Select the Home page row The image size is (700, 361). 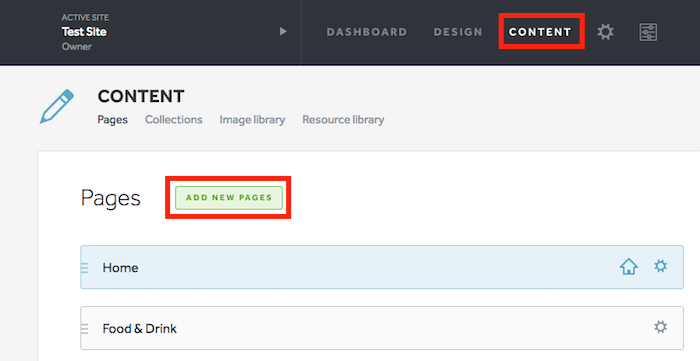(x=382, y=267)
